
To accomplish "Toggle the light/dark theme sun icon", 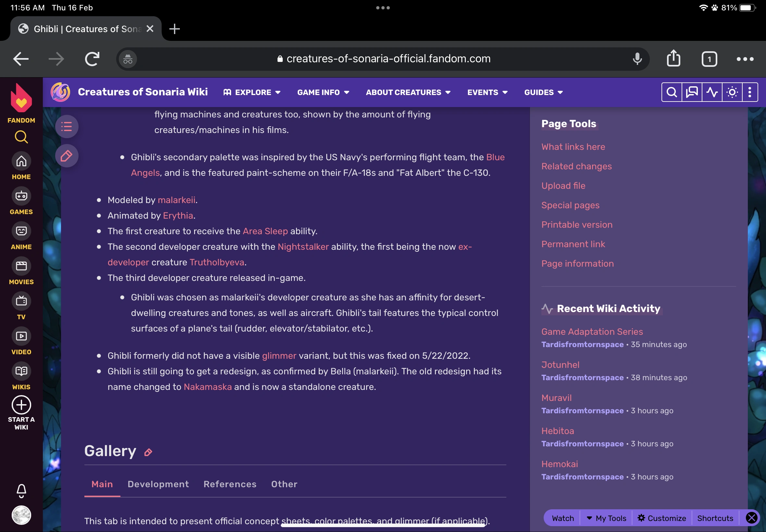I will click(x=732, y=92).
